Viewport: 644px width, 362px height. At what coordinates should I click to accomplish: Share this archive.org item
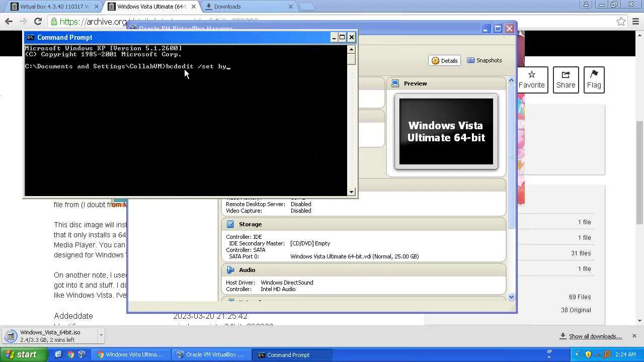566,79
